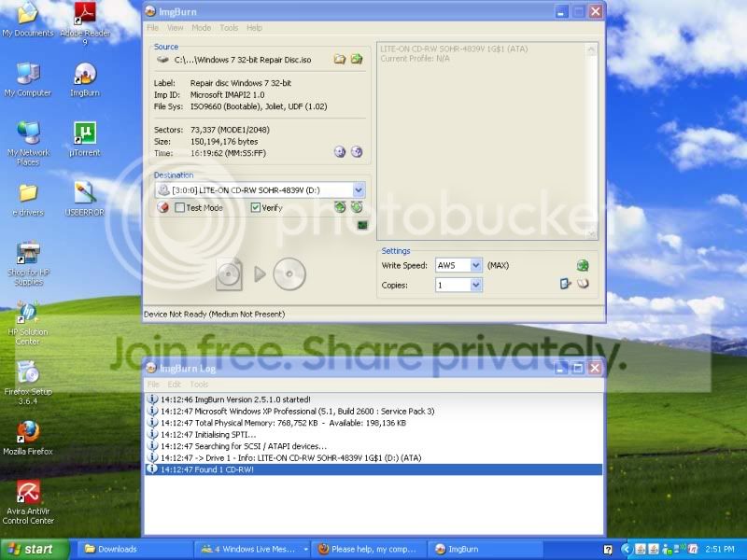Click the help question mark tray icon
This screenshot has width=747, height=560.
tap(608, 550)
